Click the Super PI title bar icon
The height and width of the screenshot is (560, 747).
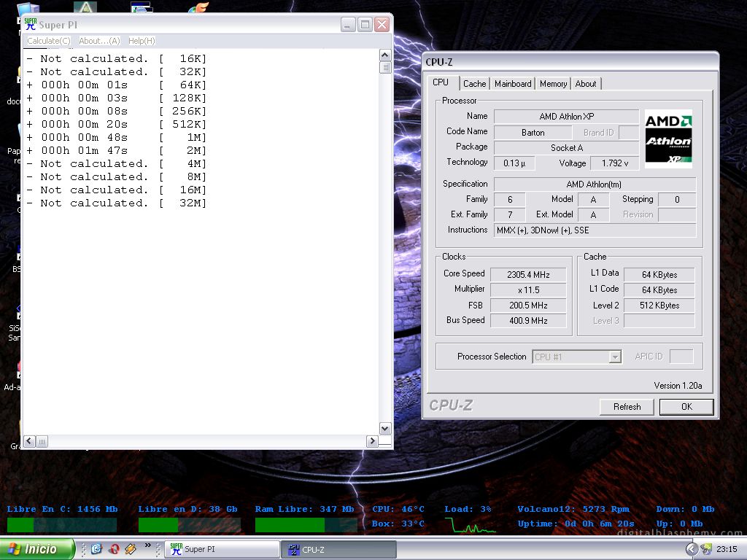[x=31, y=25]
